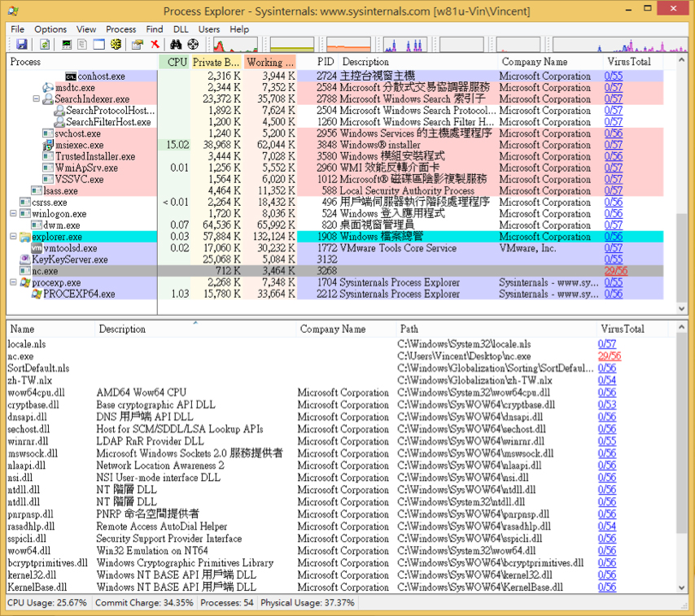Screen dimensions: 695x616
Task: Open the System Information toolbar icon
Action: tap(67, 44)
